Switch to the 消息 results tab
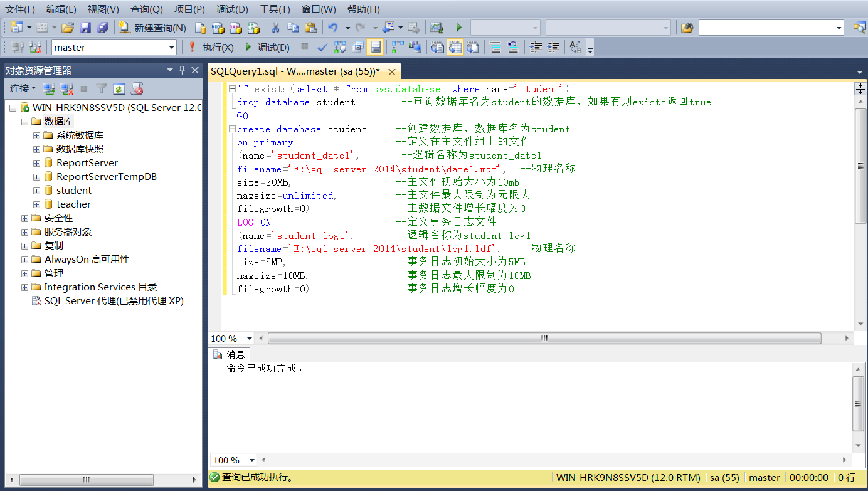This screenshot has height=491, width=868. tap(230, 354)
